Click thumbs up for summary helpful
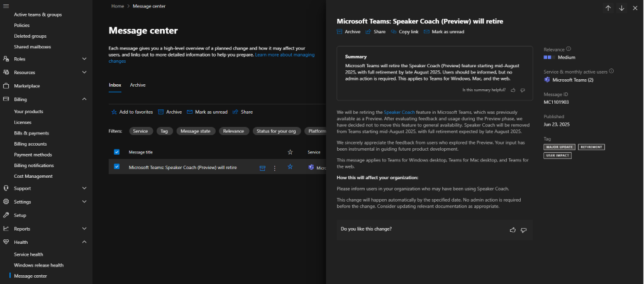 [x=513, y=90]
